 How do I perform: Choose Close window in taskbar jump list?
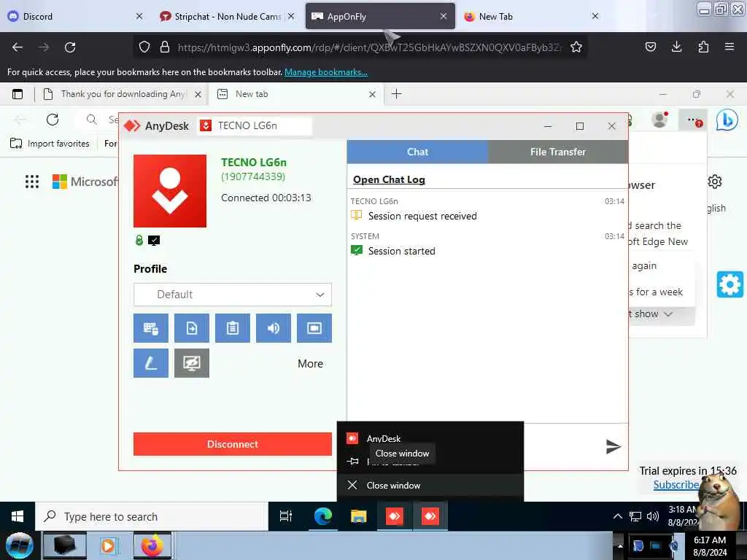click(430, 485)
